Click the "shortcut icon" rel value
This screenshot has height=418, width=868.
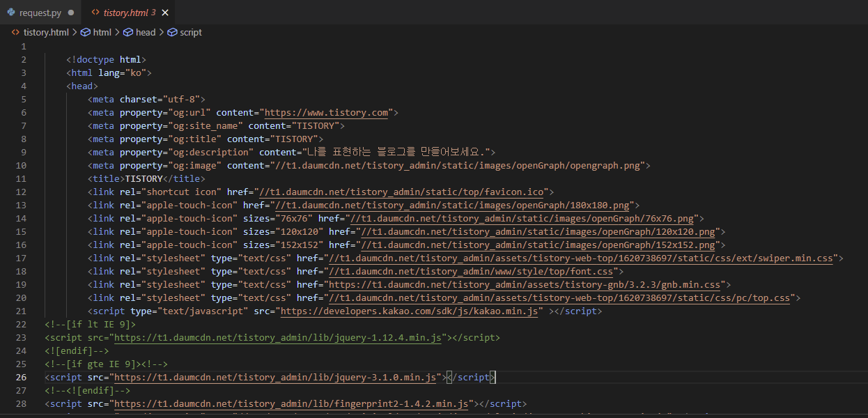[x=181, y=192]
